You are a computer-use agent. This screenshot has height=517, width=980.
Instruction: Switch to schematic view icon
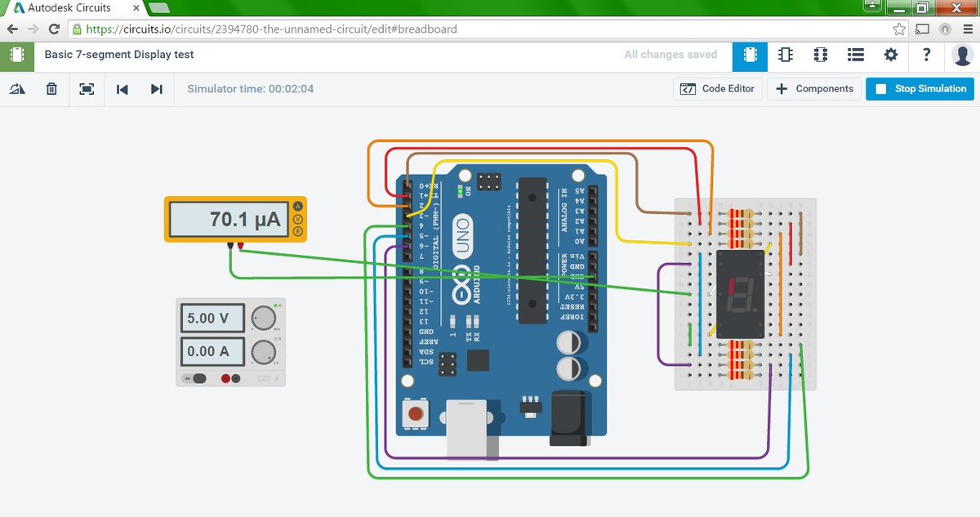click(785, 55)
